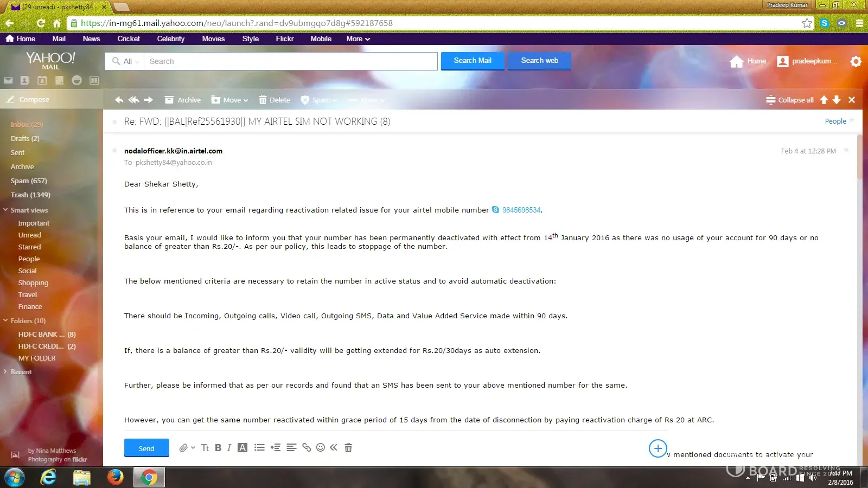Viewport: 868px width, 488px height.
Task: Open the Movies tab in navigation bar
Action: [213, 38]
